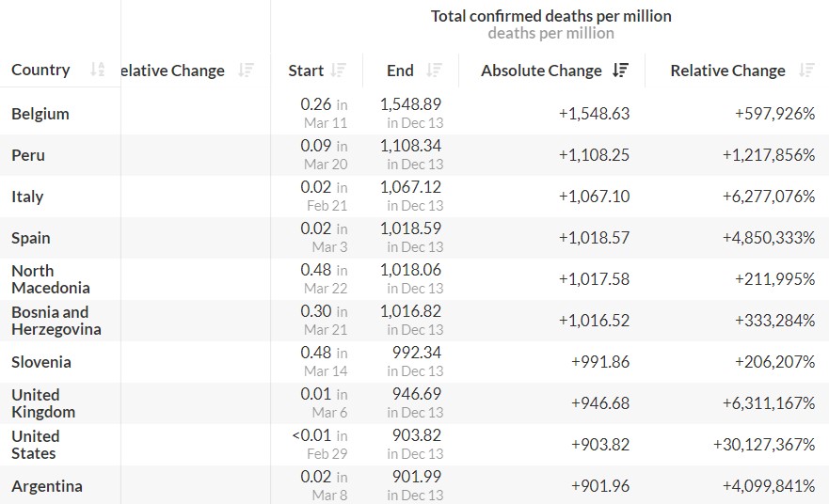Click the sort icon next to Start
The height and width of the screenshot is (504, 829).
click(x=339, y=71)
